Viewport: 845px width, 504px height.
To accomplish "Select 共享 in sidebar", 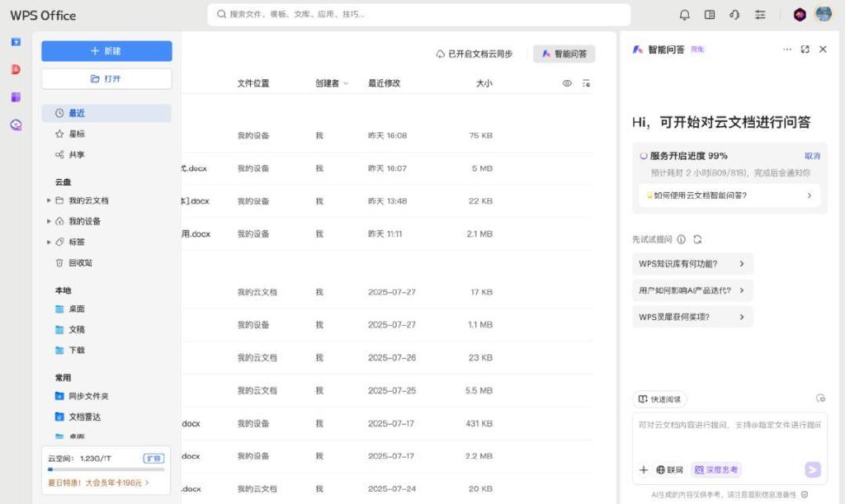I will coord(106,154).
